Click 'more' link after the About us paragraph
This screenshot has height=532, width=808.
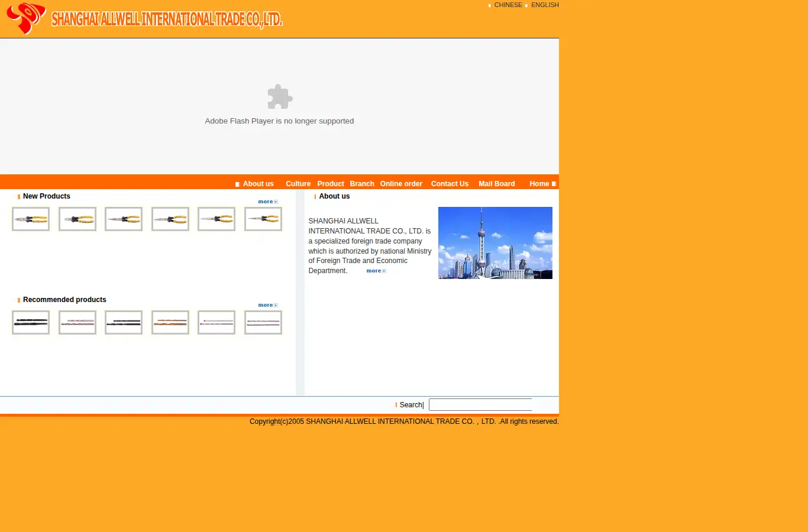[376, 271]
